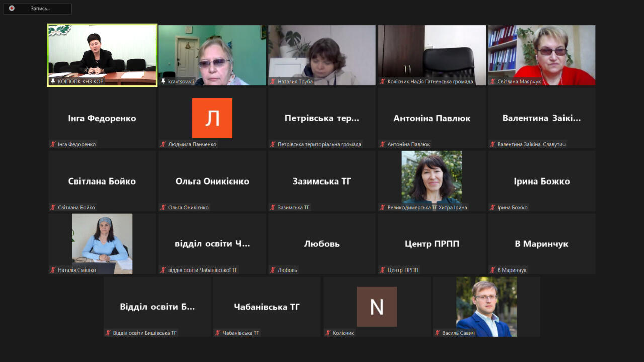Viewport: 644px width, 362px height.
Task: Click the muted mic icon for Центр ПРПП
Action: (x=383, y=270)
